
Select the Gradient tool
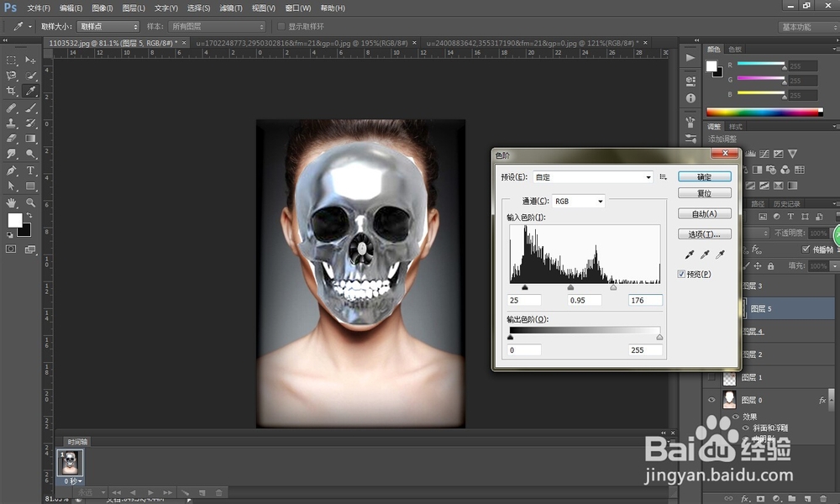pos(30,139)
